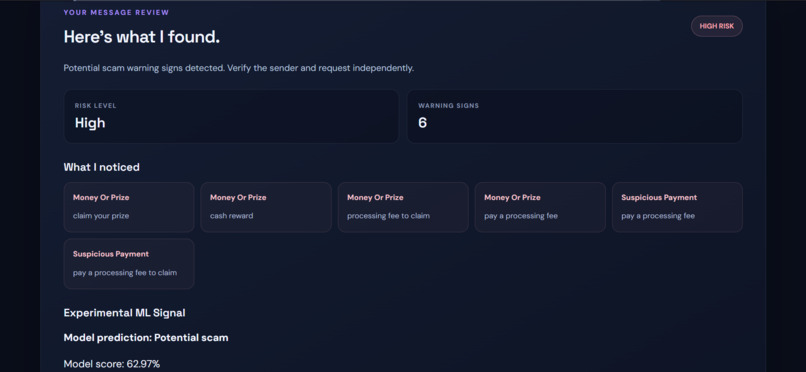Select the Warning Signs 6 card

(x=575, y=116)
